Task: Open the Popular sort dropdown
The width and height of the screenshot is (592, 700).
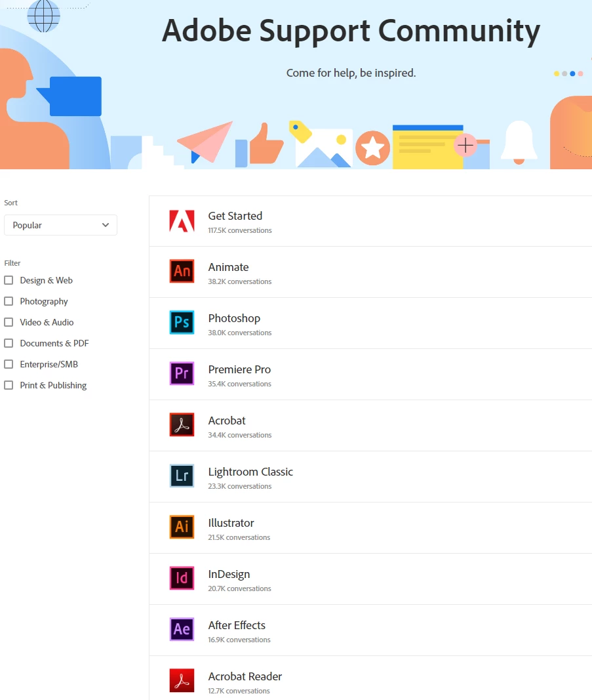Action: pyautogui.click(x=61, y=225)
